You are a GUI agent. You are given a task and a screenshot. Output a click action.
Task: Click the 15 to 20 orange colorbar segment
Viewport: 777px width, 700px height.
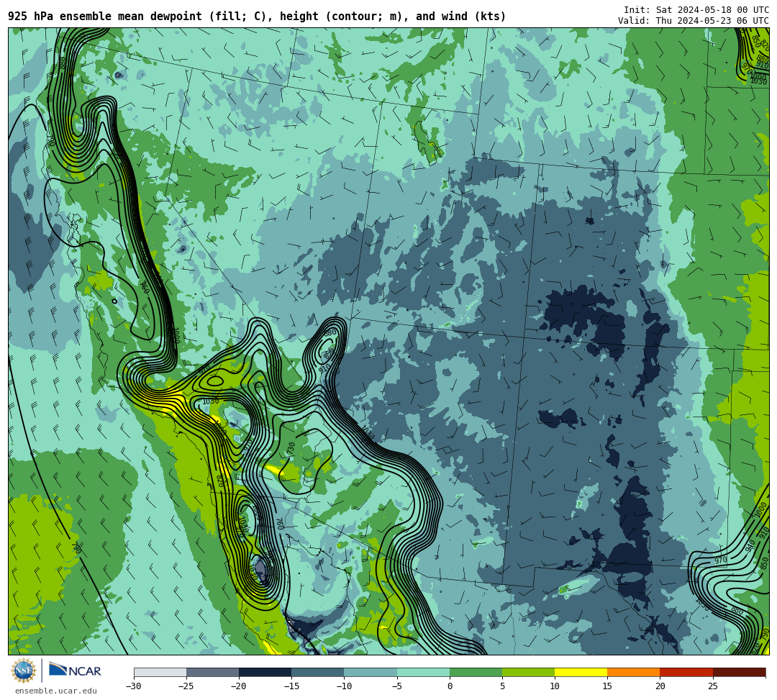click(634, 672)
